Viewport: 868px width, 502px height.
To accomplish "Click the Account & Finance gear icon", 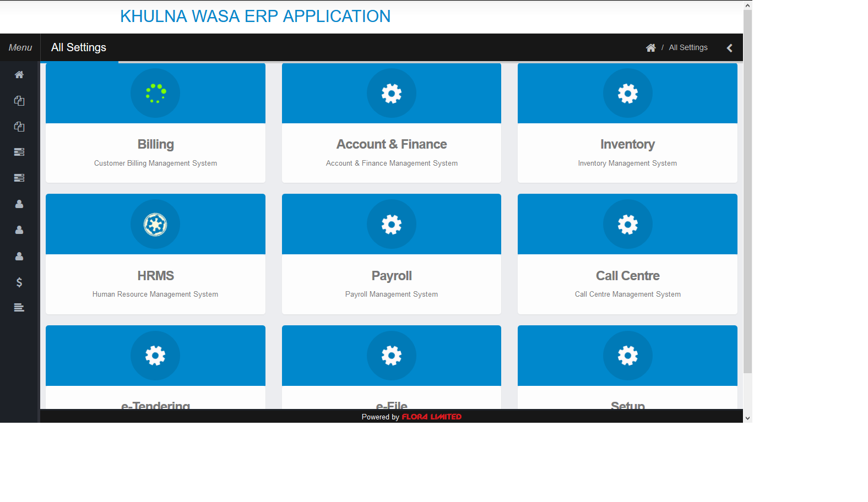I will click(x=392, y=94).
